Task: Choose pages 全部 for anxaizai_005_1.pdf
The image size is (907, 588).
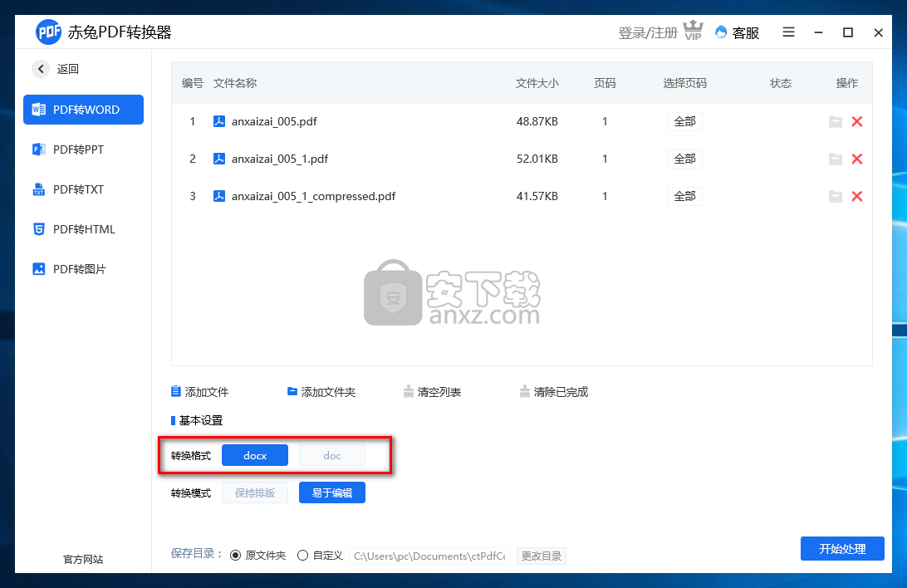Action: 684,159
